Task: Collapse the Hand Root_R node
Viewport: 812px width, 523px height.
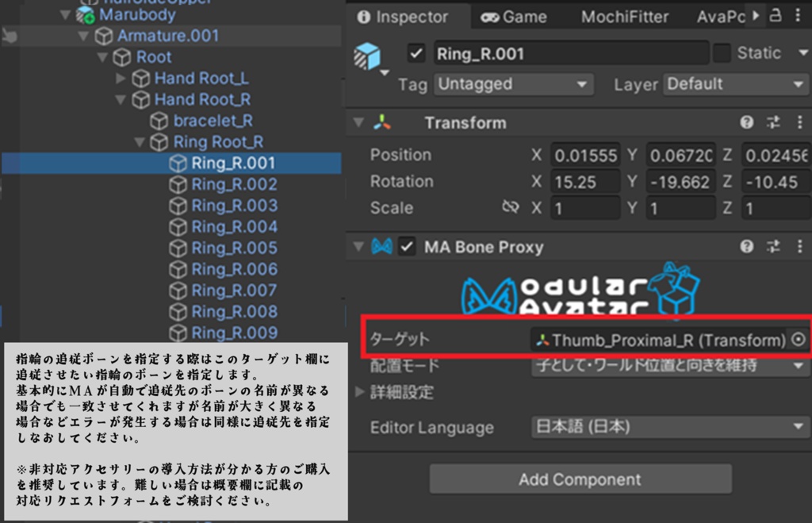Action: (121, 99)
